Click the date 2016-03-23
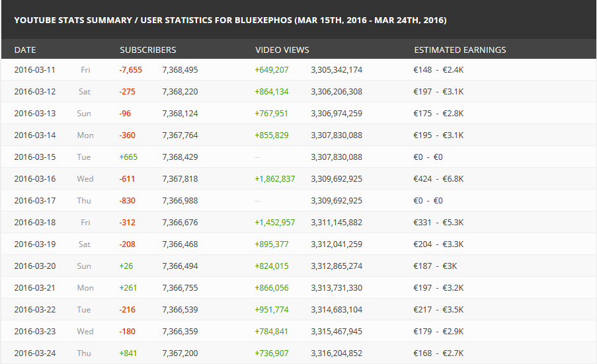 coord(34,332)
